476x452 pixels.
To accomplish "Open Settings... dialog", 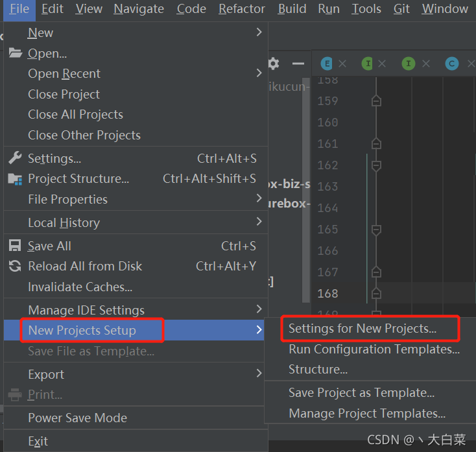I will click(136, 158).
